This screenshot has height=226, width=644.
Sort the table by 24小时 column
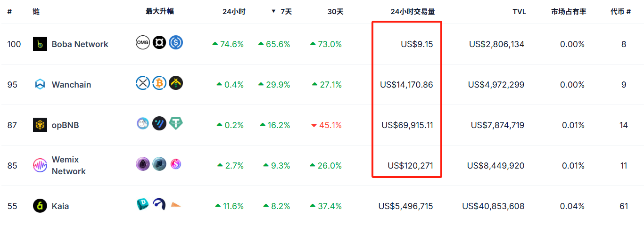pos(234,11)
